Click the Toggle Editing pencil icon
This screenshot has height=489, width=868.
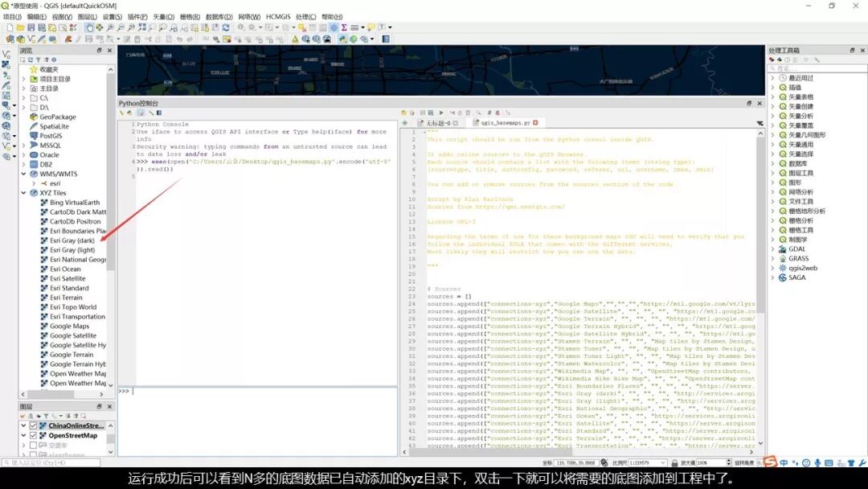[x=78, y=39]
